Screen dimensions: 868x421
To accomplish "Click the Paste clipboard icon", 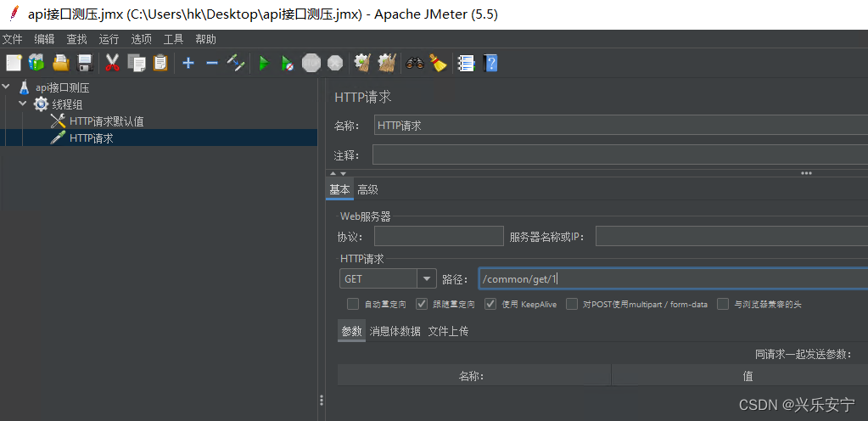I will coord(160,63).
